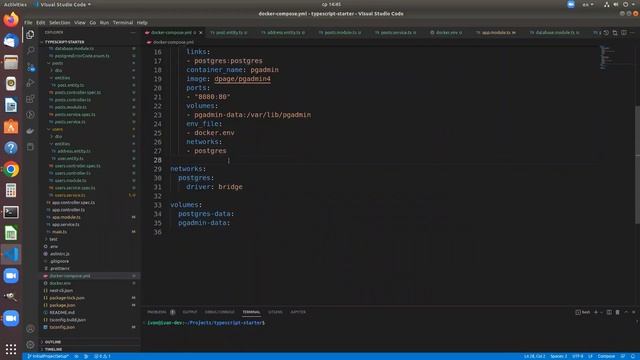Open the Manage gear in activity bar
The width and height of the screenshot is (640, 360).
[30, 344]
